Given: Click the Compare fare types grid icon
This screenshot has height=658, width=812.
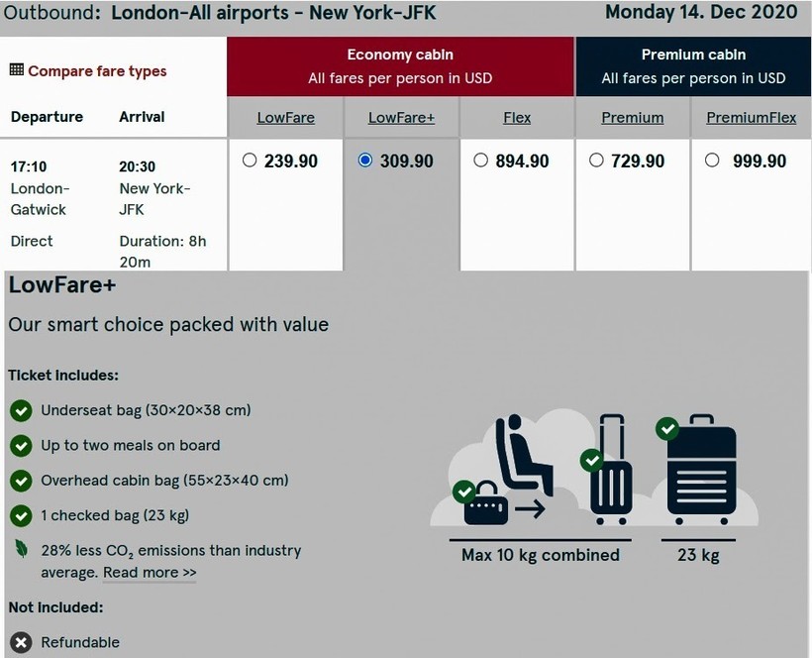Looking at the screenshot, I should (x=16, y=70).
